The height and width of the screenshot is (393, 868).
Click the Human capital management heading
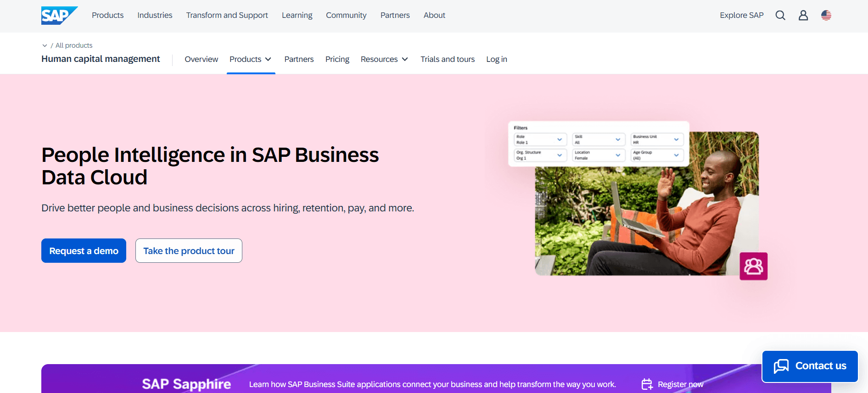coord(101,59)
